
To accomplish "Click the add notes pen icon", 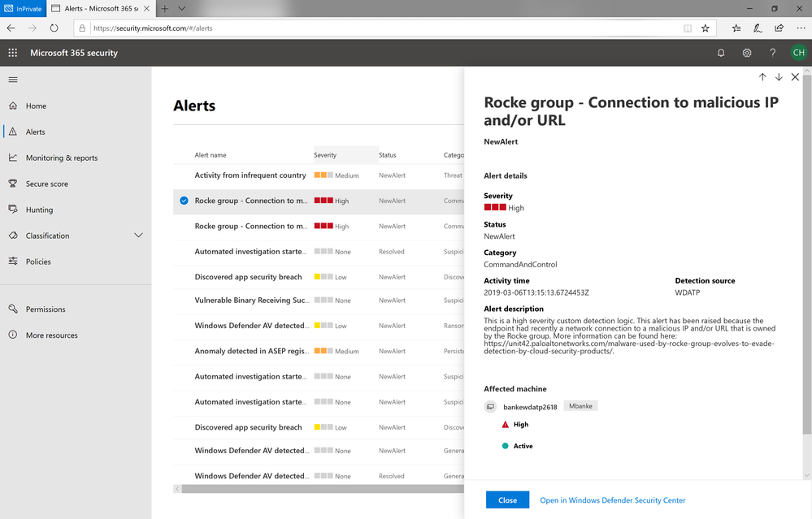I will click(758, 28).
